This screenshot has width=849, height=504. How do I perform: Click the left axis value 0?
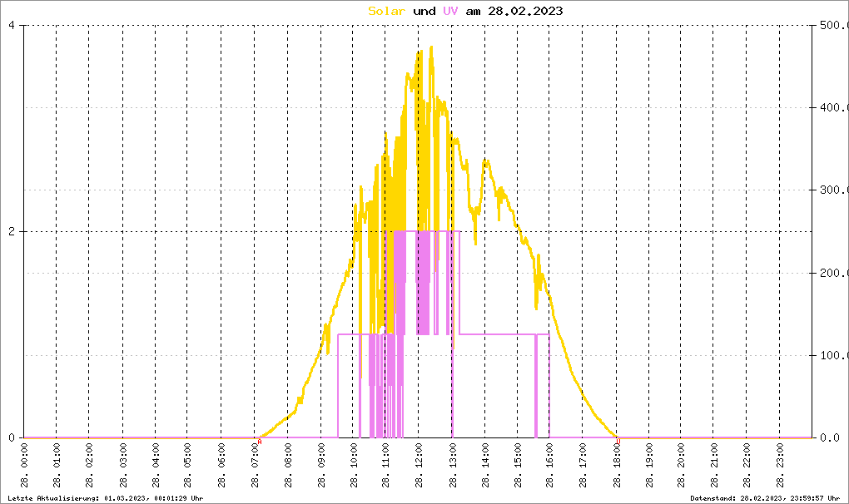coord(12,438)
